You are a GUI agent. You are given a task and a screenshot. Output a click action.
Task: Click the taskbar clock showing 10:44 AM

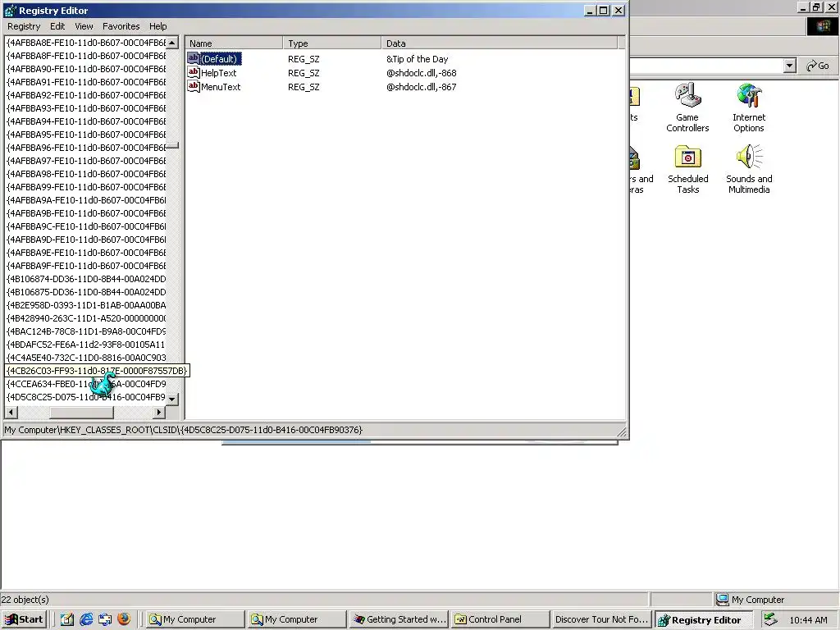coord(808,620)
